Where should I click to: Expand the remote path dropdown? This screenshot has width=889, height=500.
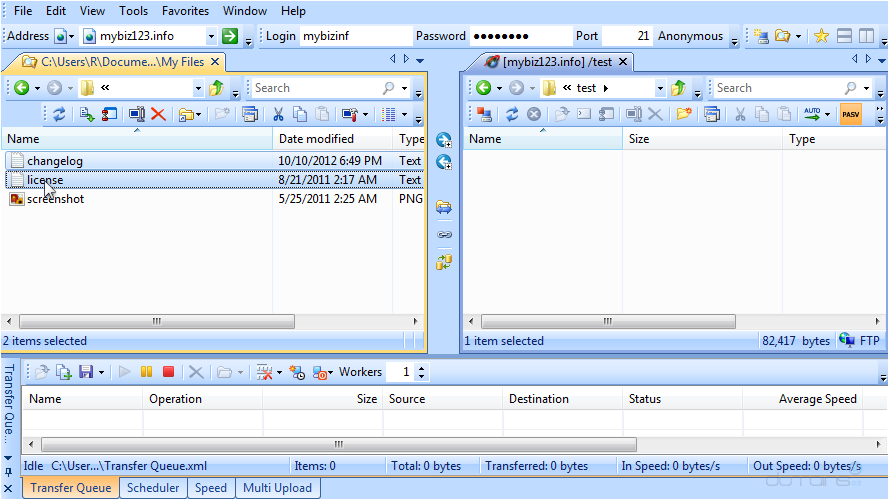click(x=660, y=88)
